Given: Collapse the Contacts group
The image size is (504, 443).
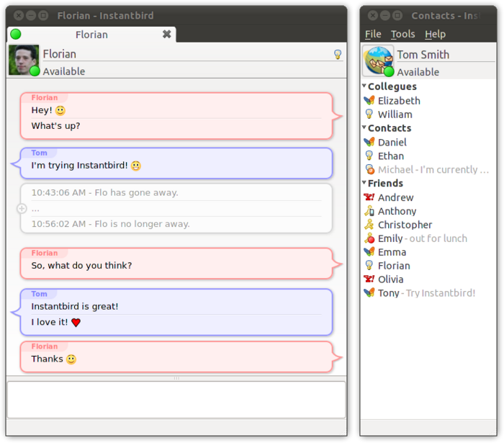Looking at the screenshot, I should point(364,127).
